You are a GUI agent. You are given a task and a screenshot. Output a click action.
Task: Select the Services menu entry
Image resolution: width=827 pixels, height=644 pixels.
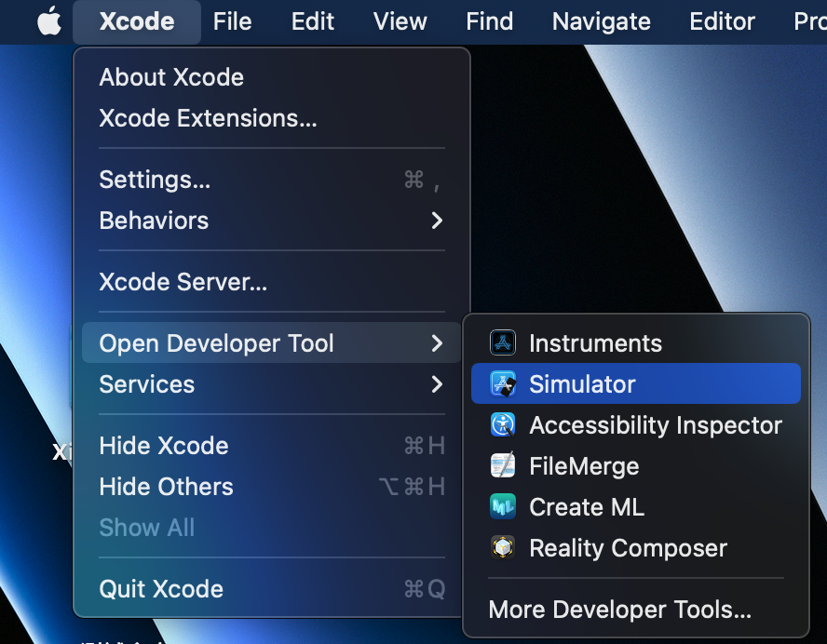272,384
